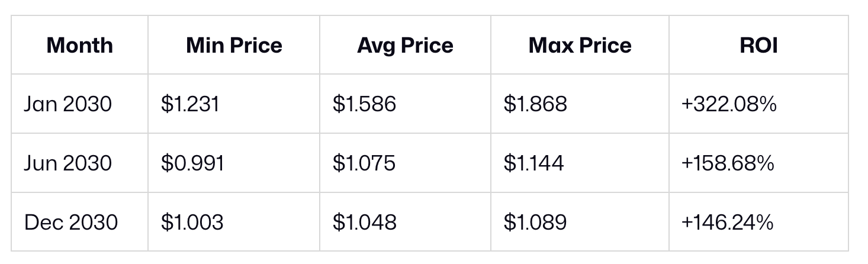Viewport: 868px width, 264px height.
Task: Click the Avg Price column header
Action: coord(405,46)
